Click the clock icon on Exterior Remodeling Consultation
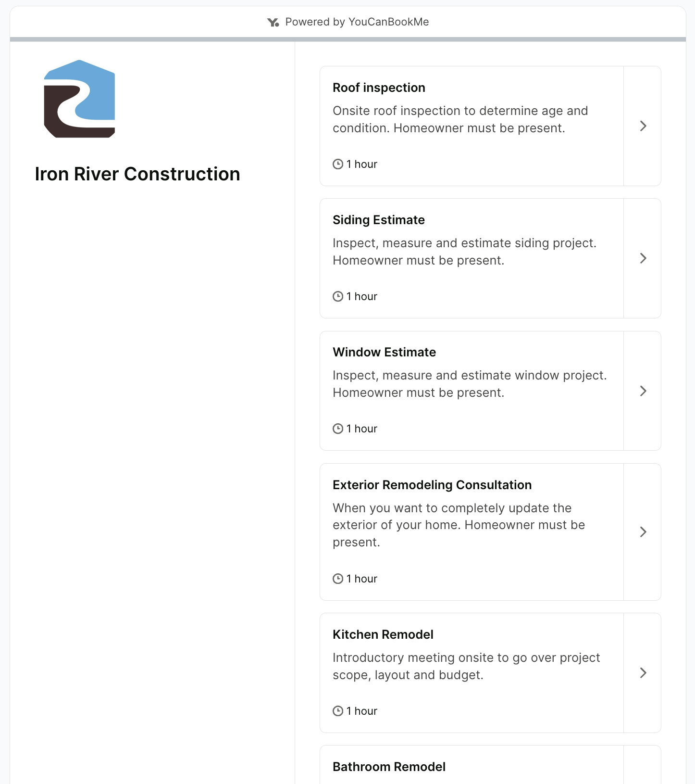The width and height of the screenshot is (695, 784). tap(338, 579)
